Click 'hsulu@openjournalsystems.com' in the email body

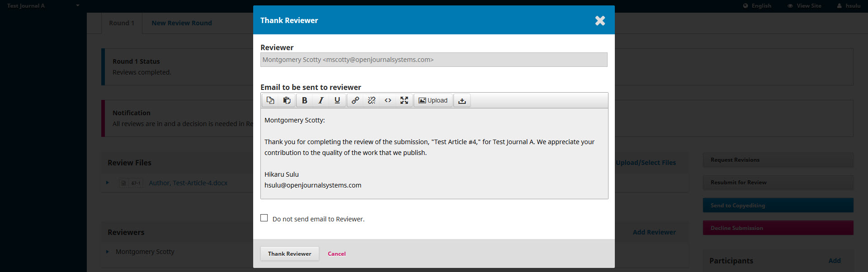pyautogui.click(x=313, y=185)
